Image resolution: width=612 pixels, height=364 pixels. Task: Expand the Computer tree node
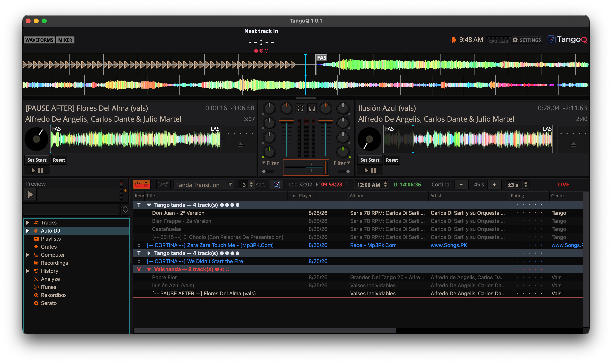click(28, 255)
